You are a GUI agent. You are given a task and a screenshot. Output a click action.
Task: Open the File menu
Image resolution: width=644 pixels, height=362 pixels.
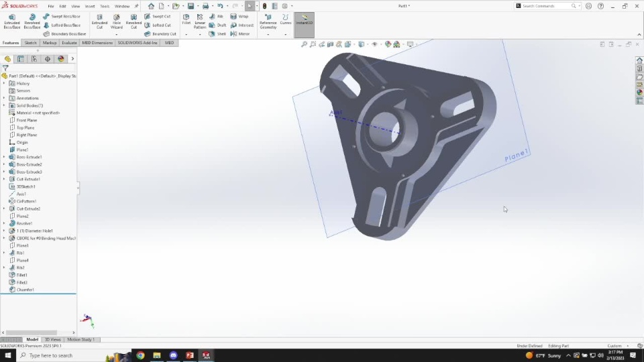[51, 6]
